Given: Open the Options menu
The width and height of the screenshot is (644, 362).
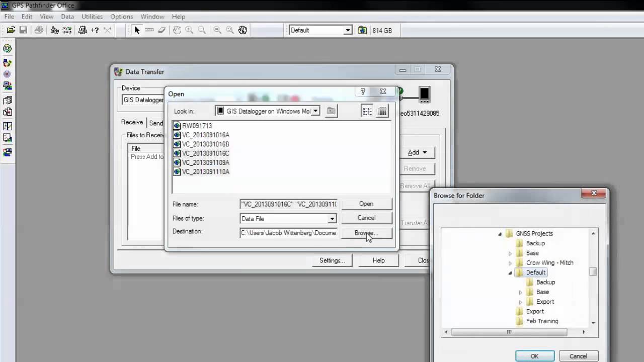Looking at the screenshot, I should pyautogui.click(x=122, y=17).
